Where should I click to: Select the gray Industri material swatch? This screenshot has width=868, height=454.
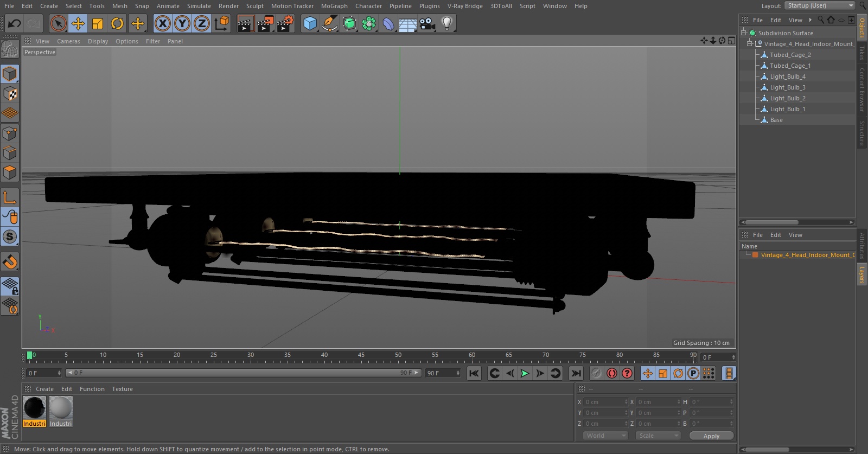coord(61,408)
